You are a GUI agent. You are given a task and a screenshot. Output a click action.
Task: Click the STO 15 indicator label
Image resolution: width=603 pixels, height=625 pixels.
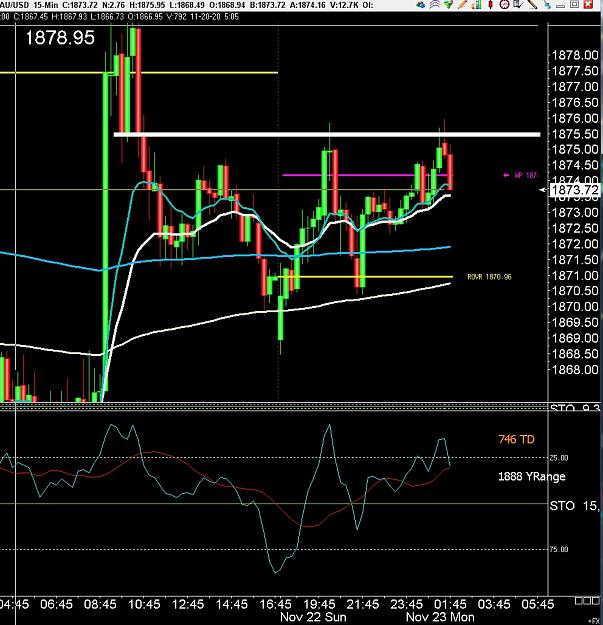574,506
